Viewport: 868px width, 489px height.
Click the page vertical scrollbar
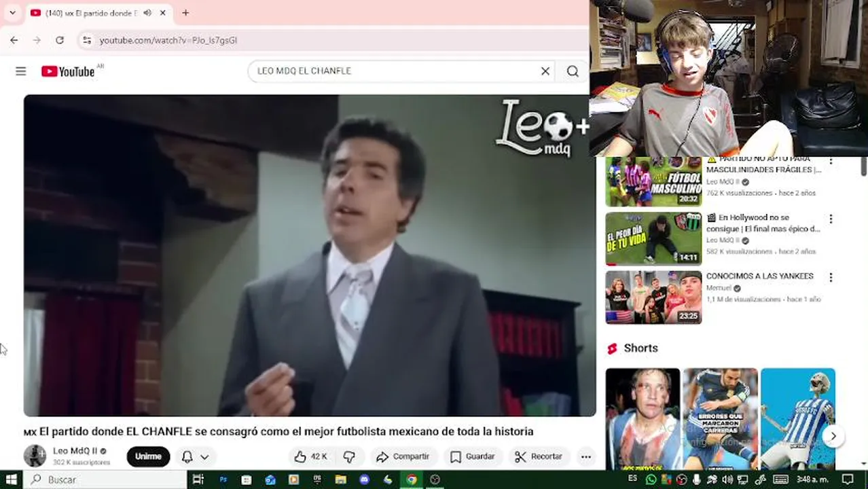click(864, 165)
